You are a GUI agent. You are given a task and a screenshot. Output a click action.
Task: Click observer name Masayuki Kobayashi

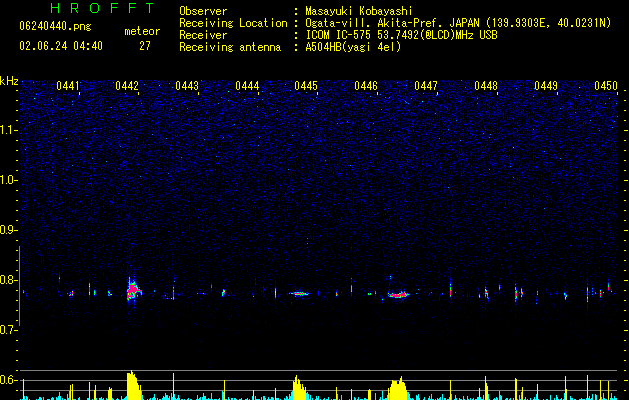(x=359, y=11)
